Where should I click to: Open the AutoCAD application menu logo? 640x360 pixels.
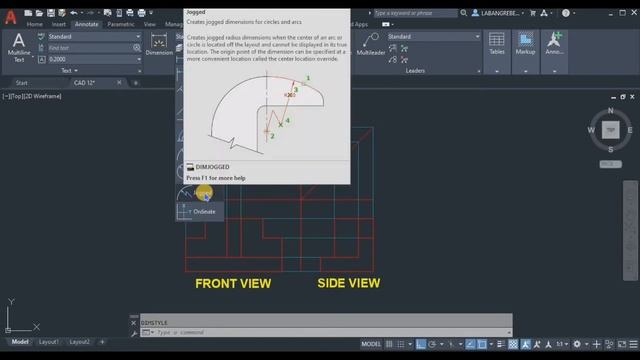11,17
